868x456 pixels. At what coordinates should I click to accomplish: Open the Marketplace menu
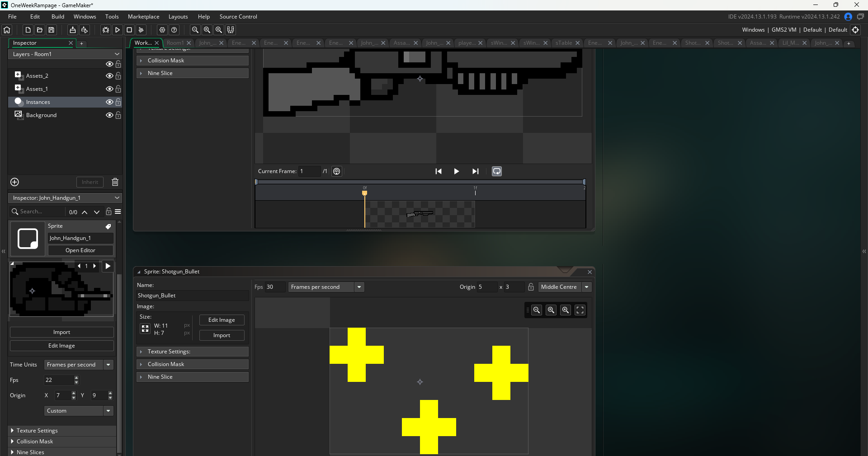[x=144, y=17]
